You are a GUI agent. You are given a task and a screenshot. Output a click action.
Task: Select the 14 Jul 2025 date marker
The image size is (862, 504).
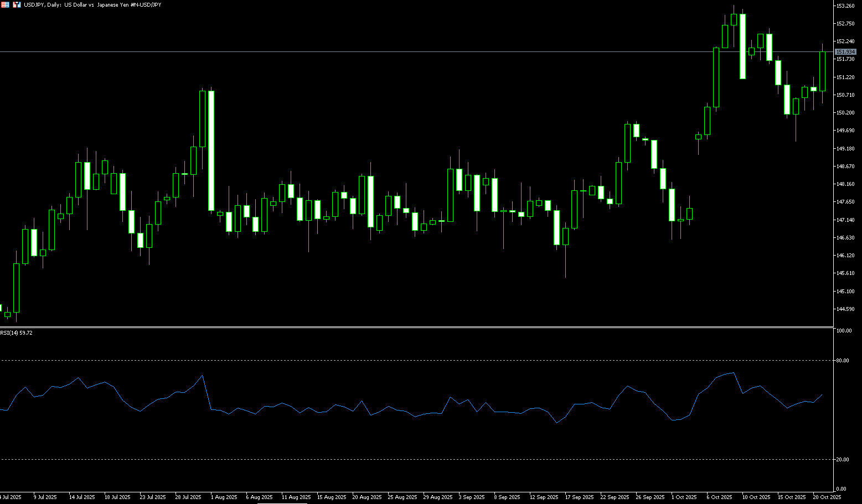(x=82, y=497)
